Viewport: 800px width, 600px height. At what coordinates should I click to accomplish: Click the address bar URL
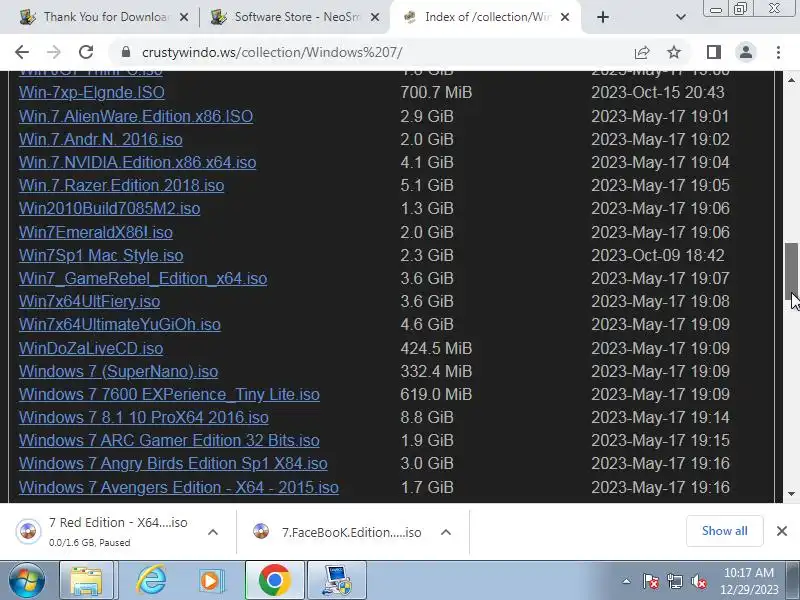272,52
